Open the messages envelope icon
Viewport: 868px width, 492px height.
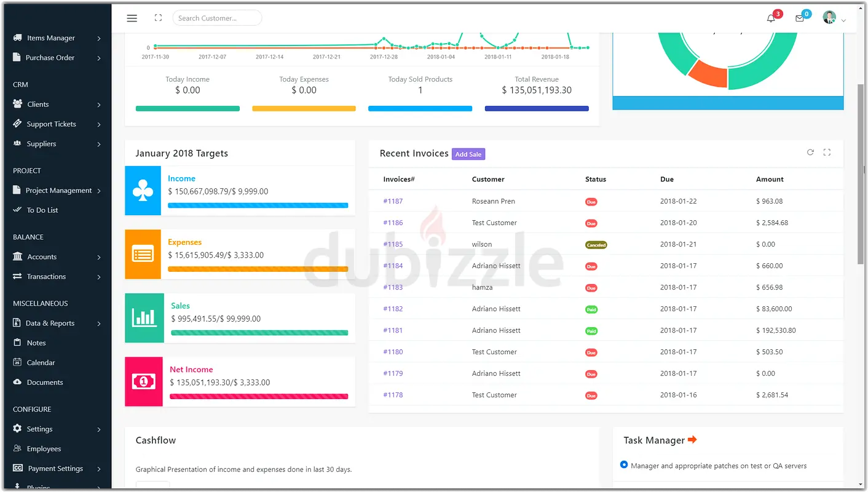point(799,18)
